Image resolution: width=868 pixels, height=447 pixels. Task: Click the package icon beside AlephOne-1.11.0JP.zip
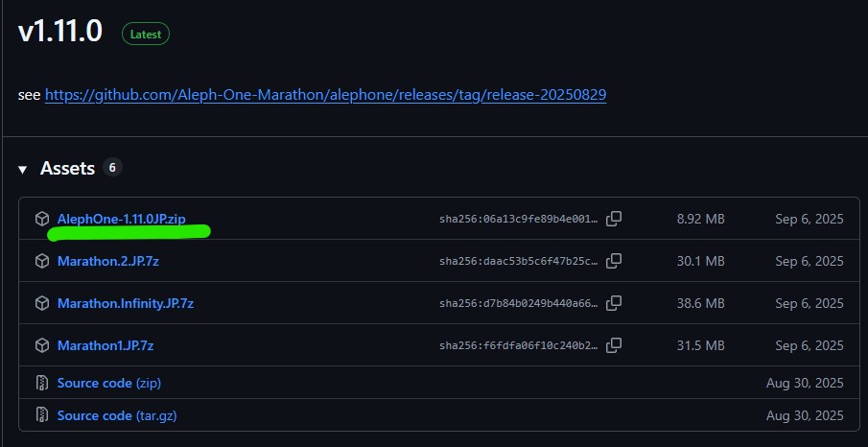tap(42, 219)
